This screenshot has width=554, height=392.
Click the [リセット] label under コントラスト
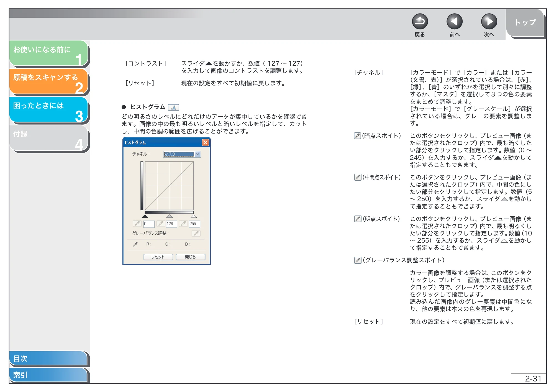[x=140, y=83]
